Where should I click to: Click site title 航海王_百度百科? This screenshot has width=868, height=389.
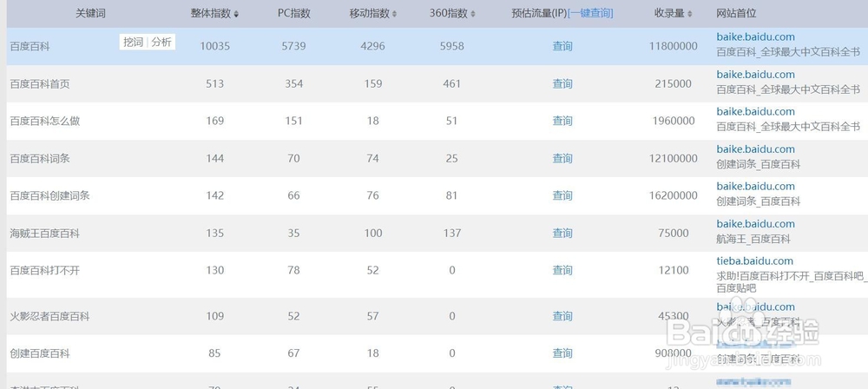(x=753, y=240)
